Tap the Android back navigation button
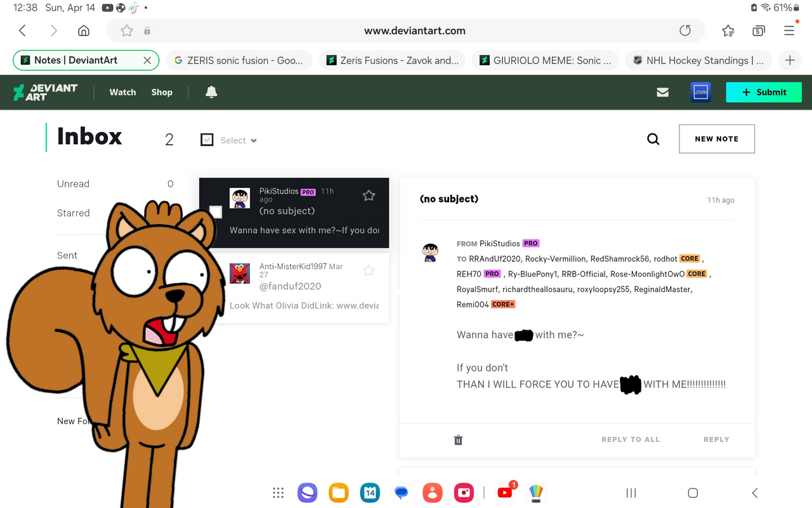Viewport: 812px width, 508px height. (x=754, y=493)
